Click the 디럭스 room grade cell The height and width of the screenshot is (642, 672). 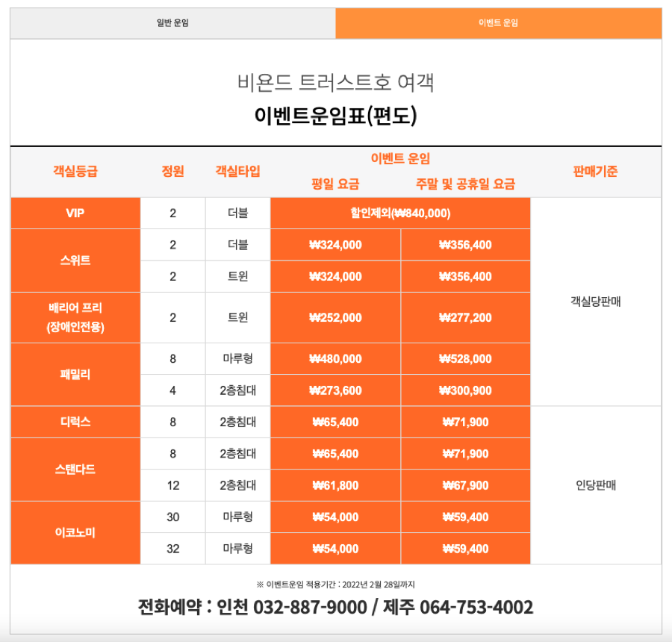pyautogui.click(x=75, y=422)
